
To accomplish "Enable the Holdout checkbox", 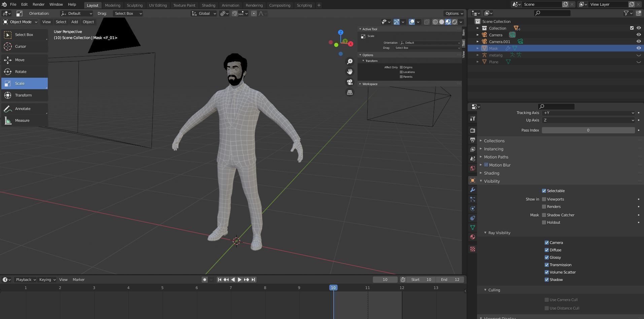I will (x=544, y=222).
